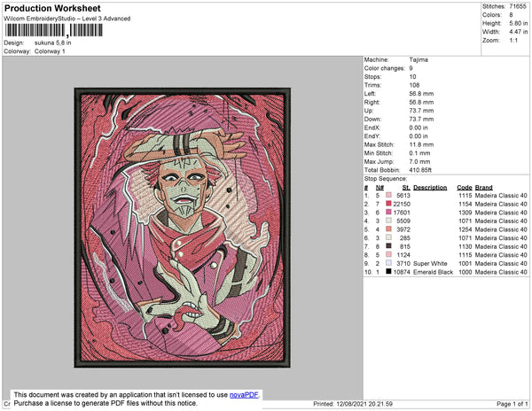
Task: Click the 'Code' column header
Action: click(x=464, y=188)
